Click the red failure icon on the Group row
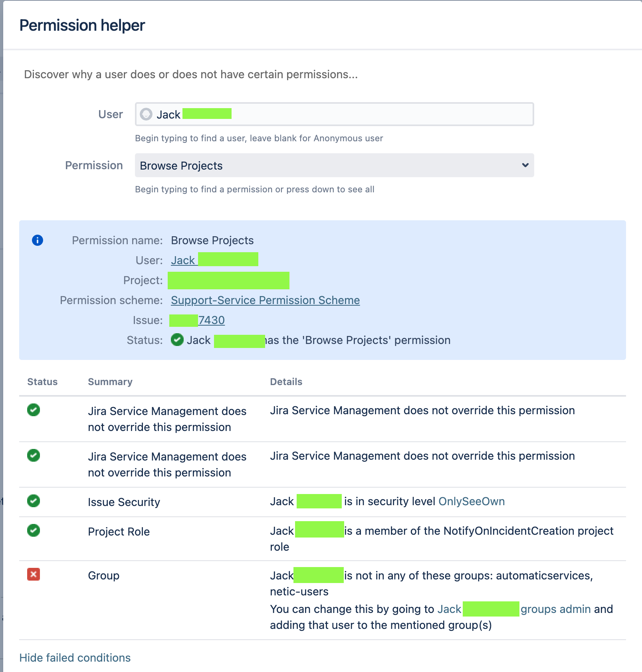642x672 pixels. coord(34,575)
